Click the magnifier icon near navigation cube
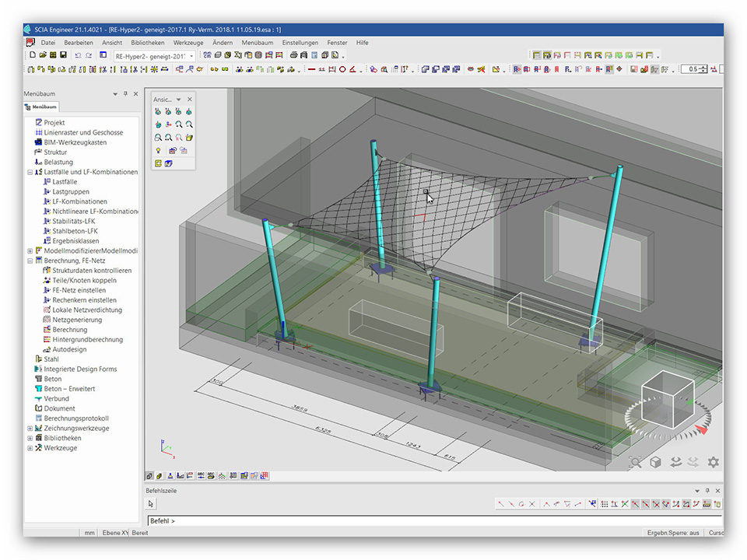Image resolution: width=747 pixels, height=560 pixels. (x=636, y=462)
